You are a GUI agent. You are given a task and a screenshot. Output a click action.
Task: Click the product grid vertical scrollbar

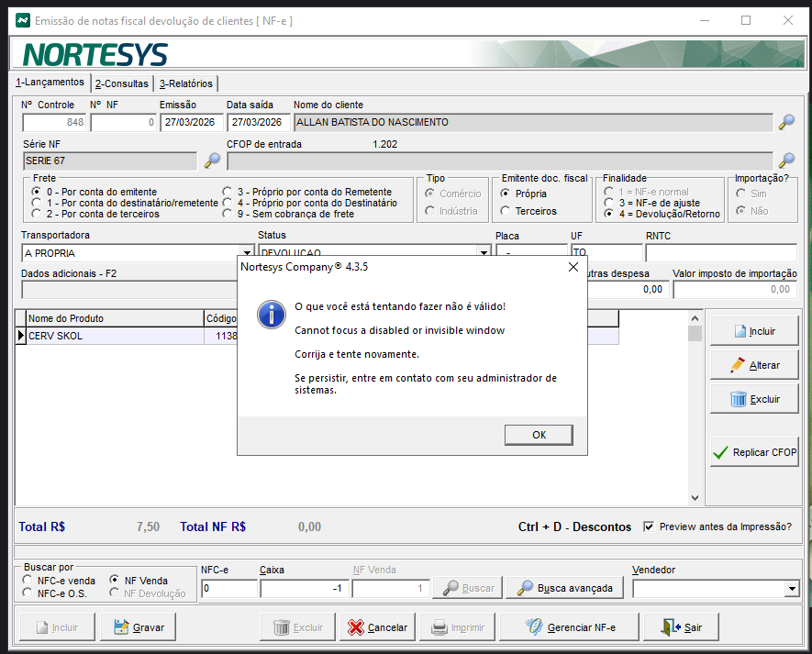pos(695,413)
